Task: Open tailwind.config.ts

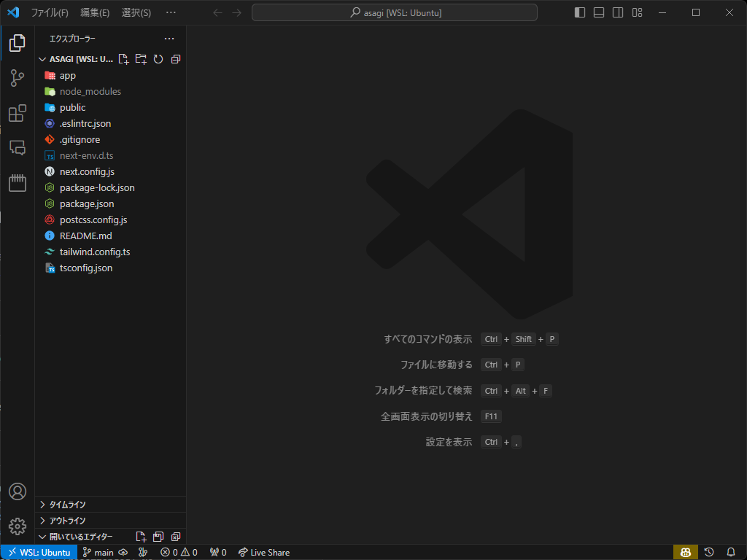Action: pyautogui.click(x=111, y=252)
